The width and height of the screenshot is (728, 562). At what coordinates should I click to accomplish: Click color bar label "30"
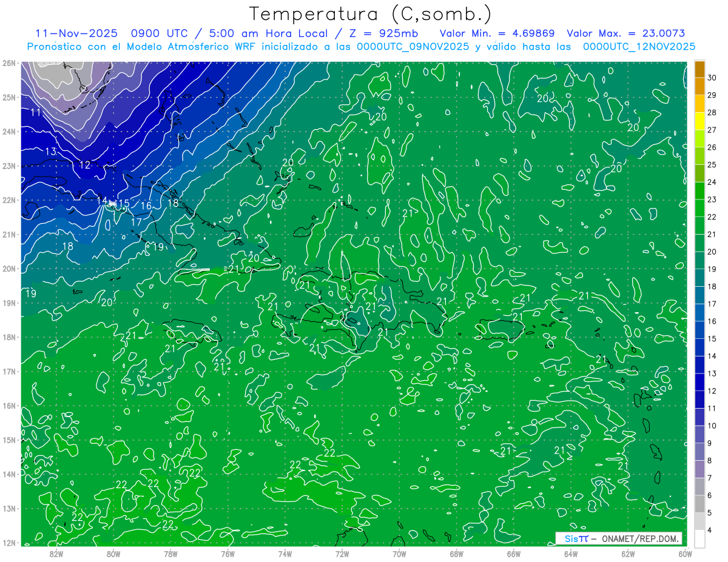tap(712, 78)
